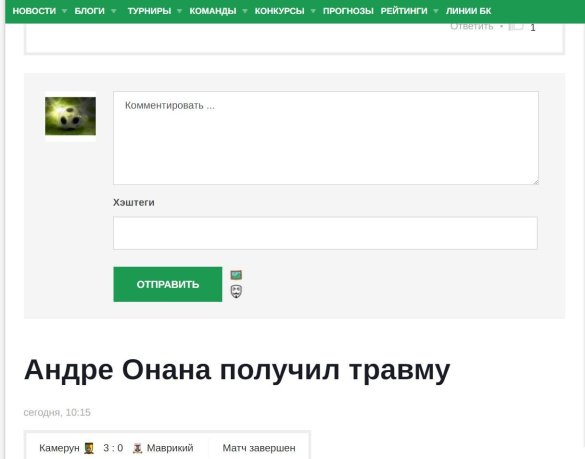Expand the Блоги dropdown arrow

pos(114,11)
